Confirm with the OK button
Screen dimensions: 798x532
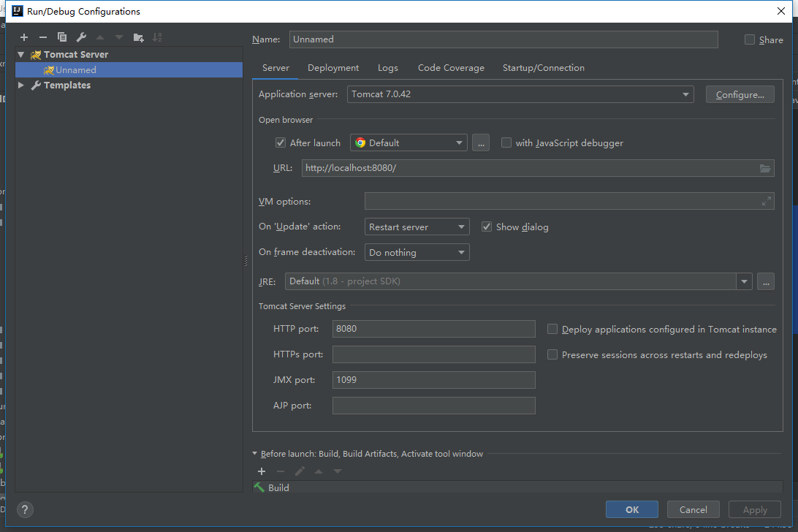(x=632, y=509)
